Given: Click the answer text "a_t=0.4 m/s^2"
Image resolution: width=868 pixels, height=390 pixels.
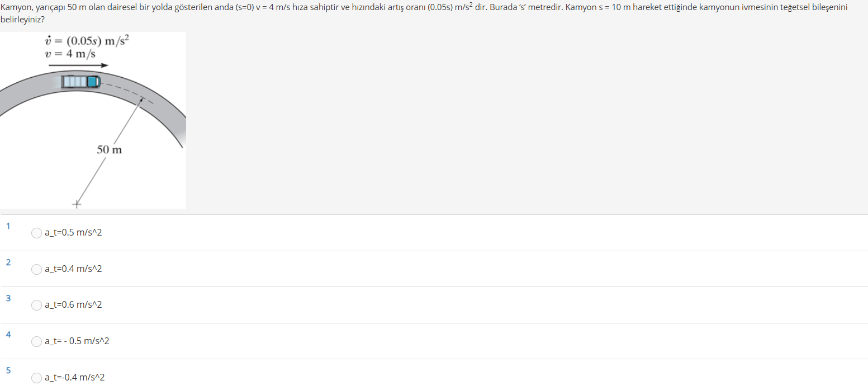Looking at the screenshot, I should coord(73,269).
